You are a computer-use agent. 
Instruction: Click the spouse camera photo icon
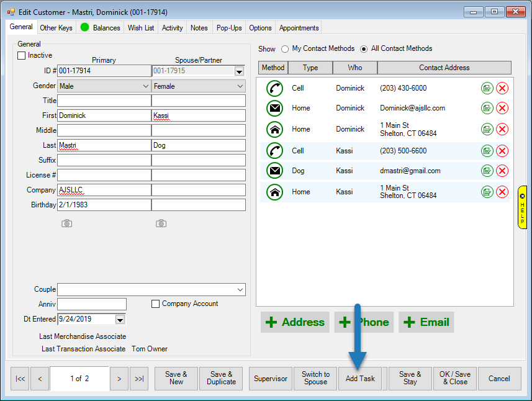point(161,223)
